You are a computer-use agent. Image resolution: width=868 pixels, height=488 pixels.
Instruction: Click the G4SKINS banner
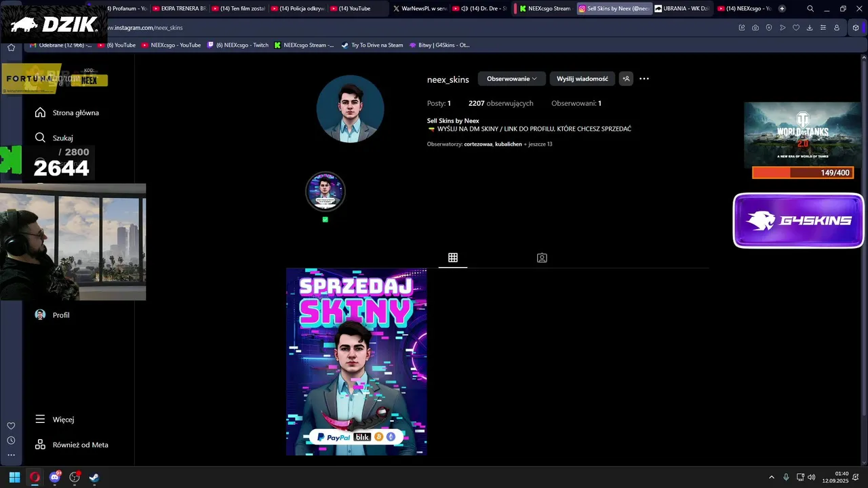(798, 220)
